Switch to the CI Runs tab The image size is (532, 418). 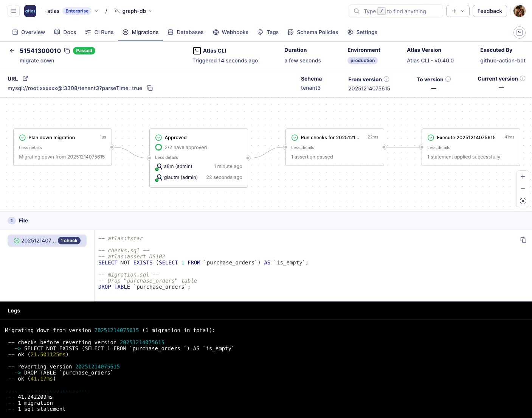tap(99, 32)
